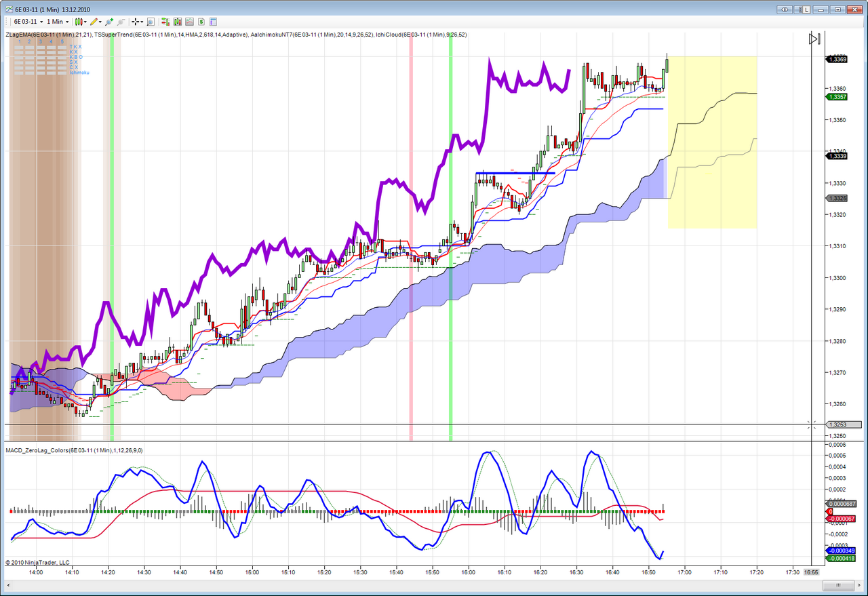Click the NinjaTrader chart window icon
Image resolution: width=868 pixels, height=596 pixels.
click(8, 9)
